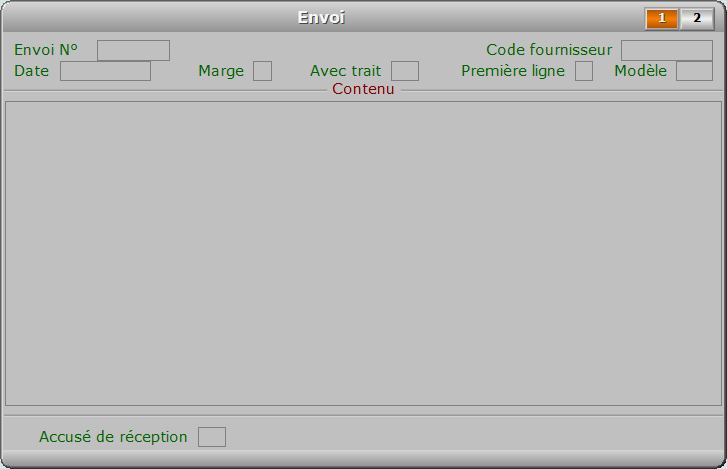Toggle the Marge box

[x=262, y=71]
